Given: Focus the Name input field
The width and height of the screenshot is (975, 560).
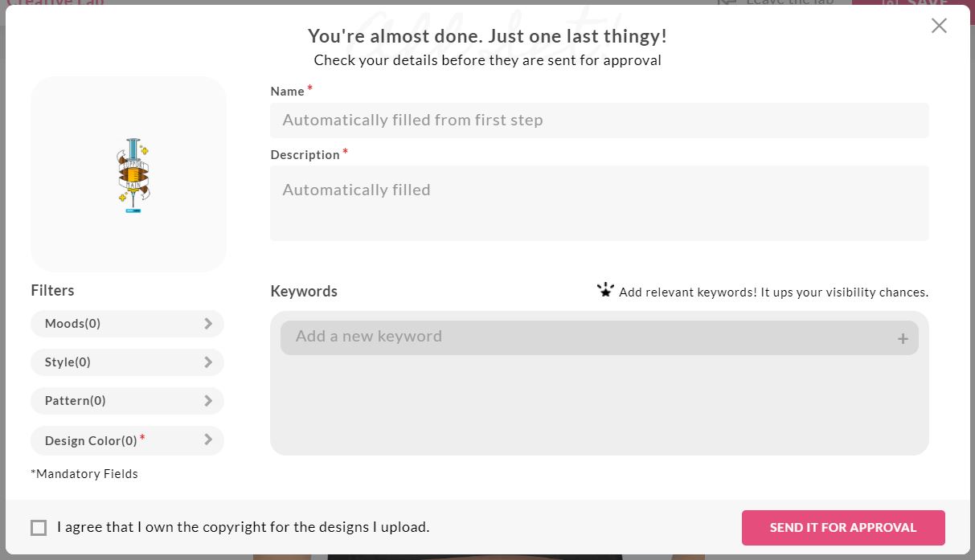Looking at the screenshot, I should tap(600, 120).
